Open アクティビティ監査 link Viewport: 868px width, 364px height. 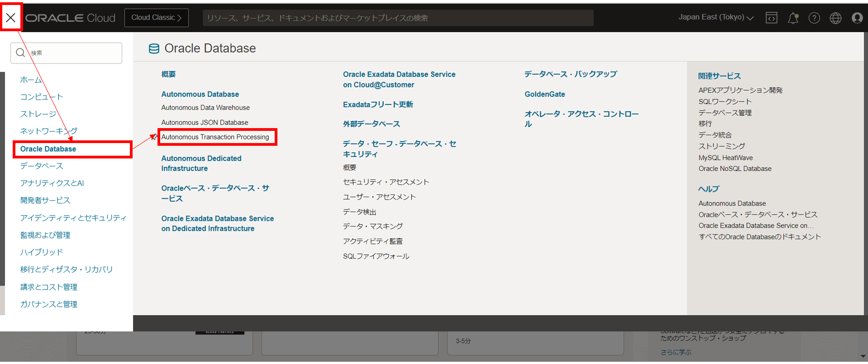point(373,241)
